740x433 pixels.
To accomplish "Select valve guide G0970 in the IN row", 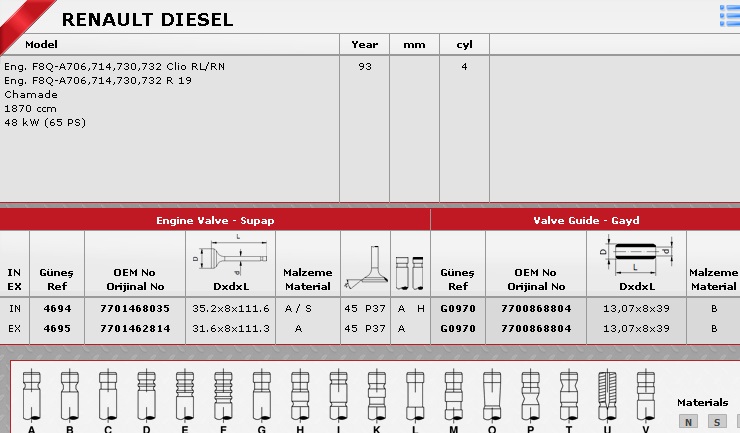I will (457, 310).
